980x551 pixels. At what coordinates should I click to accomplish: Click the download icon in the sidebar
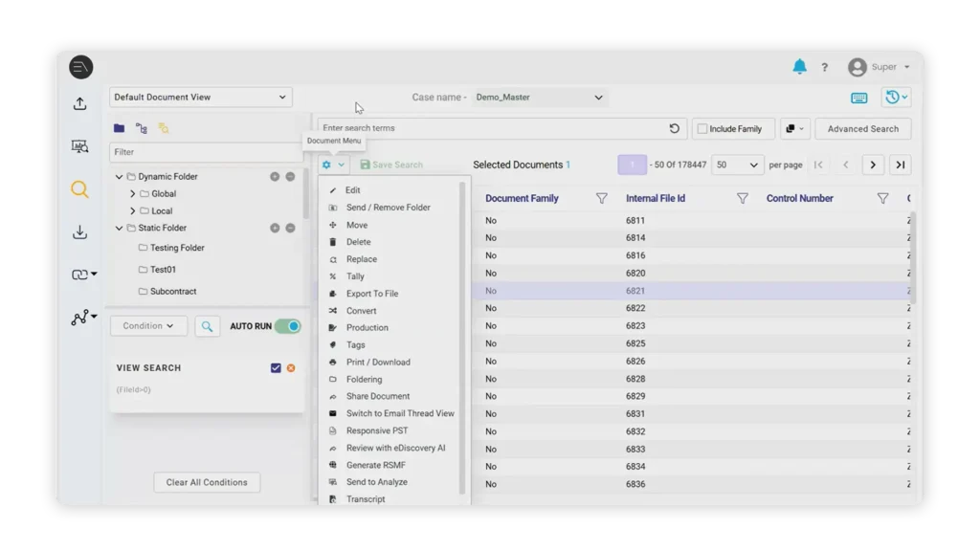[80, 231]
